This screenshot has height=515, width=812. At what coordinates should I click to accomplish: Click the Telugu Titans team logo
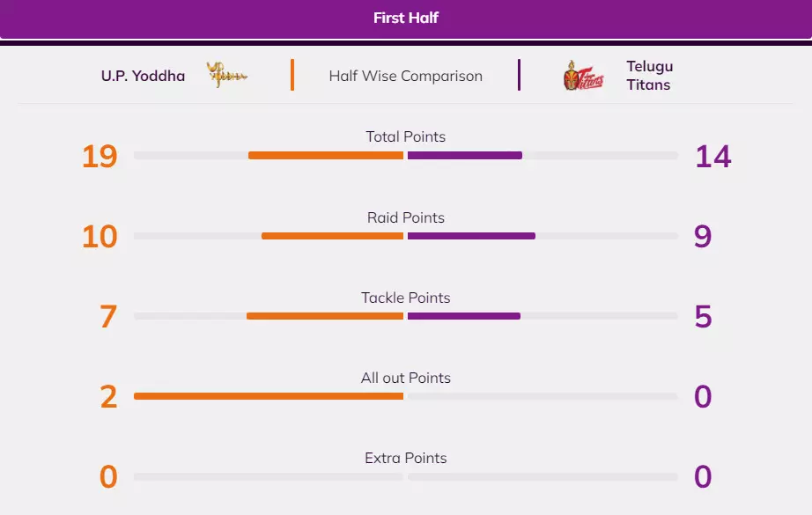(583, 76)
